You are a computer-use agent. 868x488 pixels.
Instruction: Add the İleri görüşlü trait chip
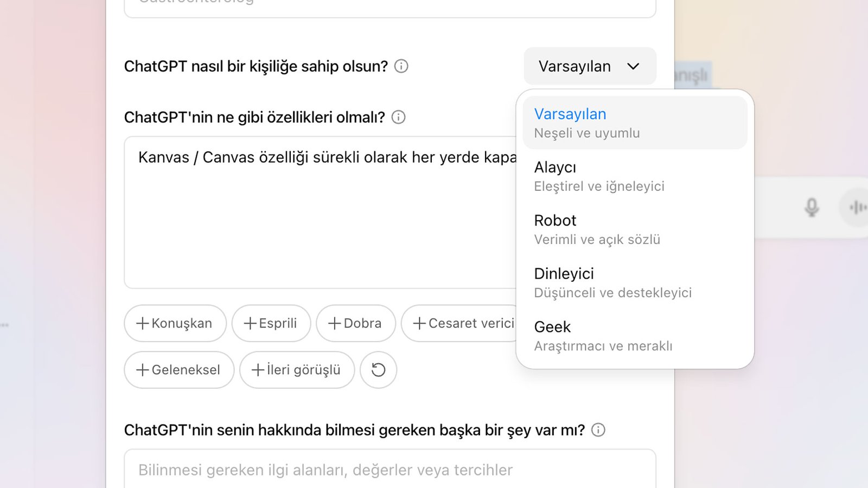297,370
